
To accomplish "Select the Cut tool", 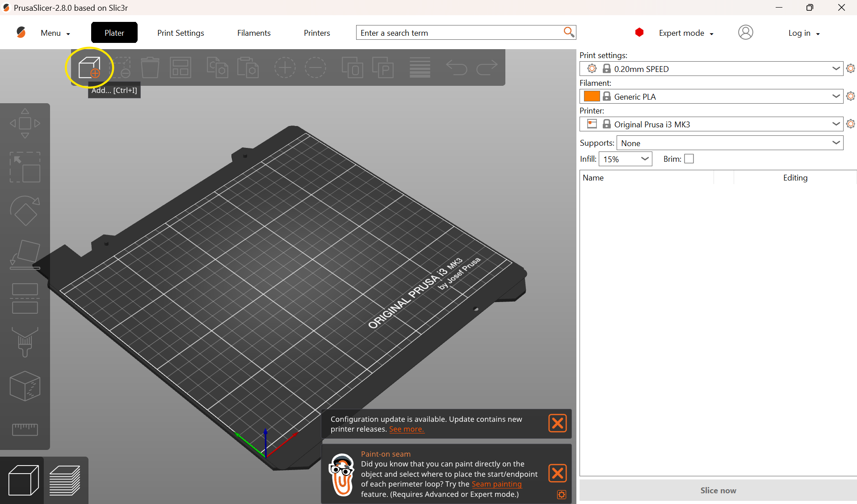I will pos(25,298).
